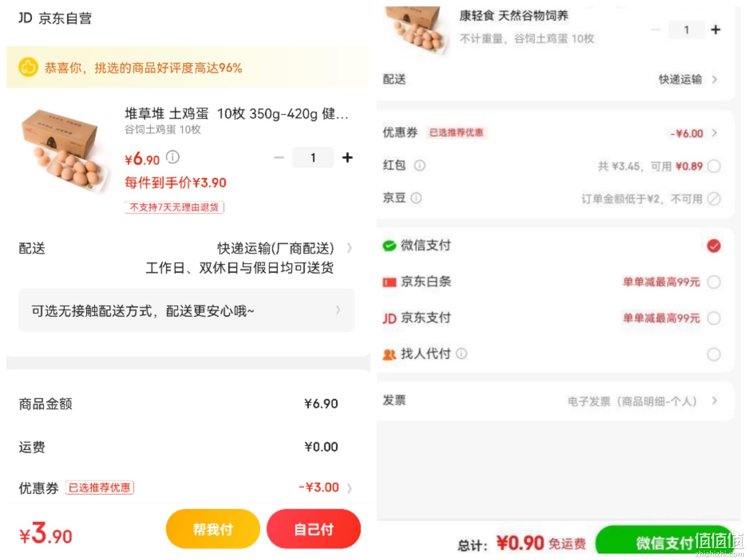Tap the 帮我付 button
747x560 pixels.
click(213, 529)
